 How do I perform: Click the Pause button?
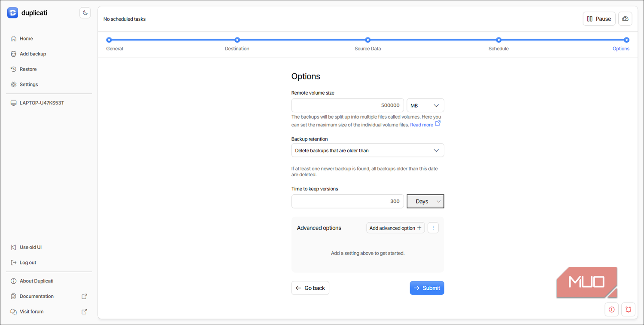tap(599, 19)
